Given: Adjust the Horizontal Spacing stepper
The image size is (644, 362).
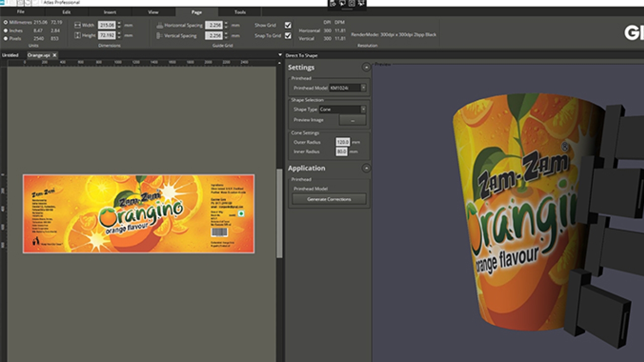Looking at the screenshot, I should (226, 25).
